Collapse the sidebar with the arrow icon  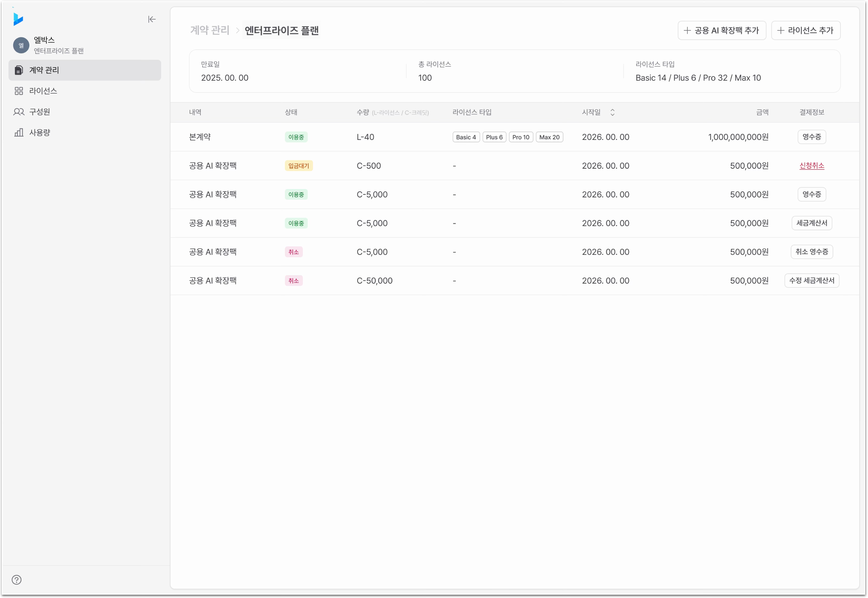click(x=152, y=19)
